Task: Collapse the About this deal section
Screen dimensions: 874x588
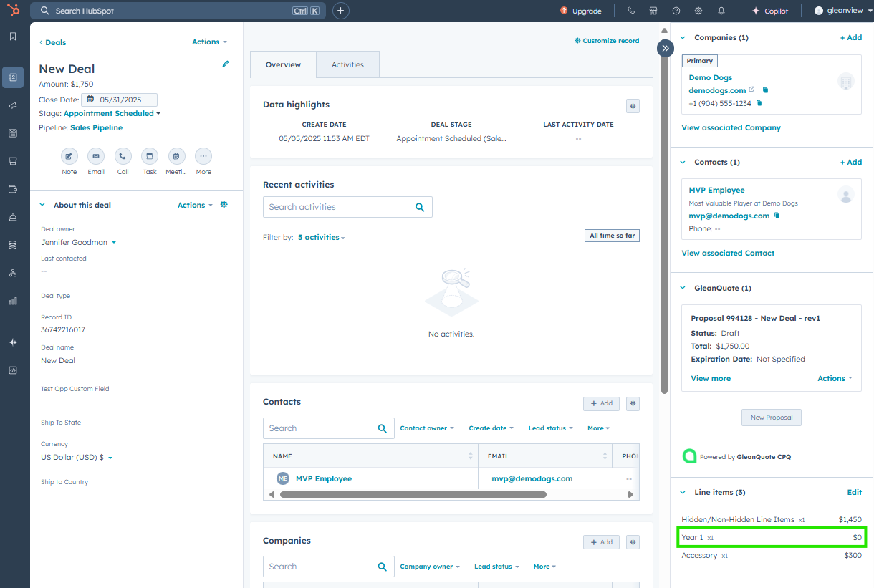Action: [43, 205]
